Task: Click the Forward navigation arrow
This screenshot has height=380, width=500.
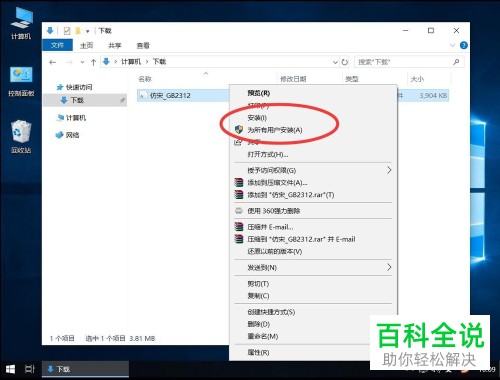Action: [x=69, y=62]
